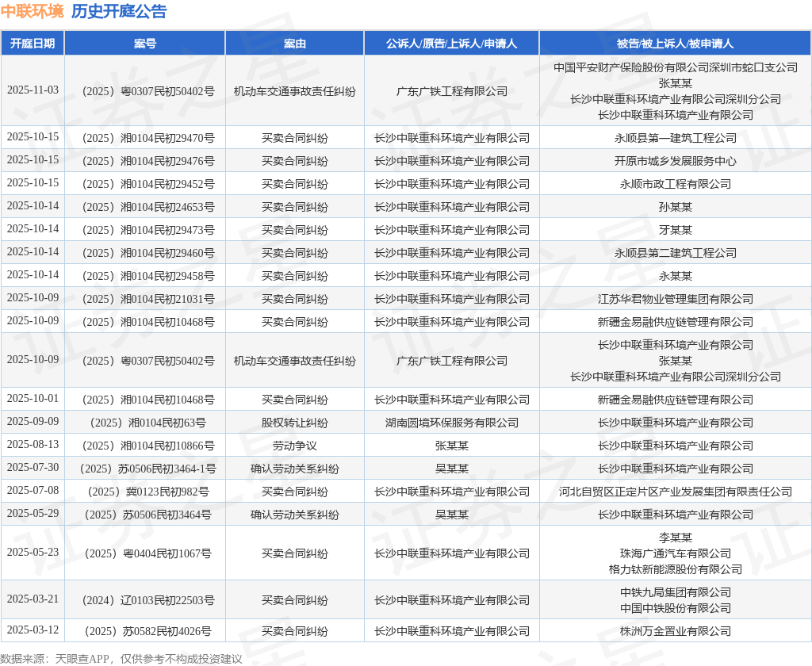
Task: Select the date 2025-11-03
Action: [33, 90]
